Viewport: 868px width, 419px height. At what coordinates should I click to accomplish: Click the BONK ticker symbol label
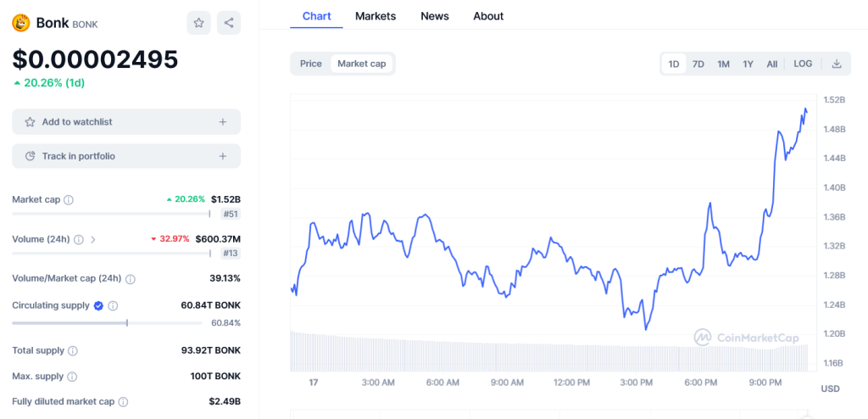[x=86, y=25]
